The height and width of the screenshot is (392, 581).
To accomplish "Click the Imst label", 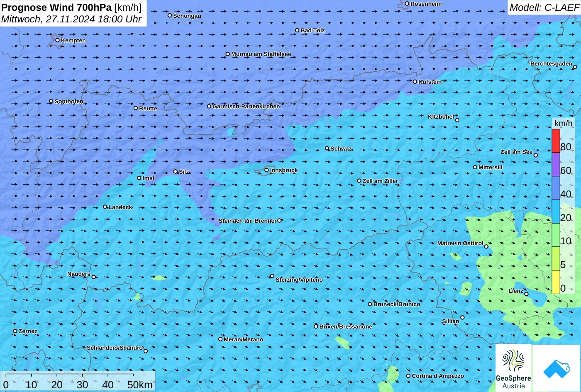I will (x=149, y=178).
